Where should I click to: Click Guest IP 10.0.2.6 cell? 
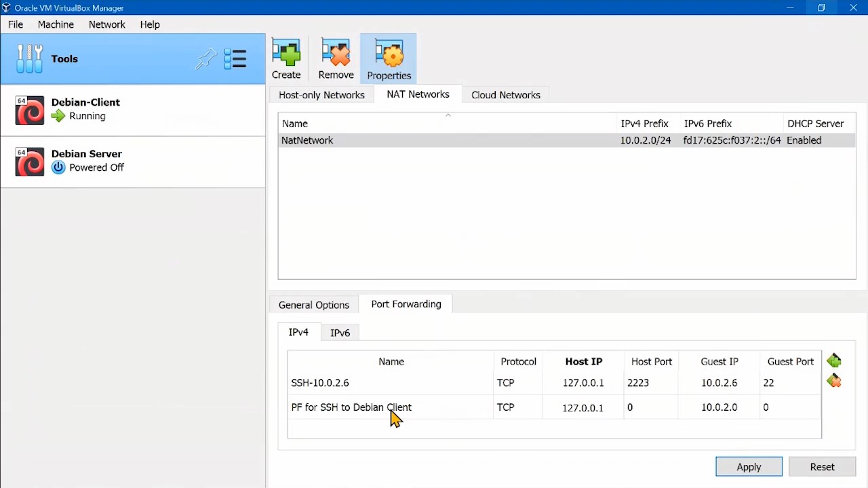pyautogui.click(x=719, y=383)
